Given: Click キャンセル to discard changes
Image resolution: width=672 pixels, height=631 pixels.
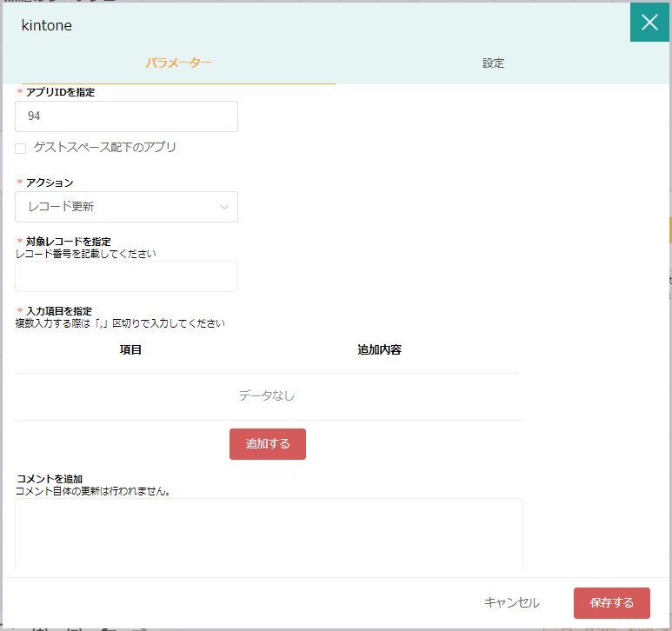Looking at the screenshot, I should tap(512, 602).
